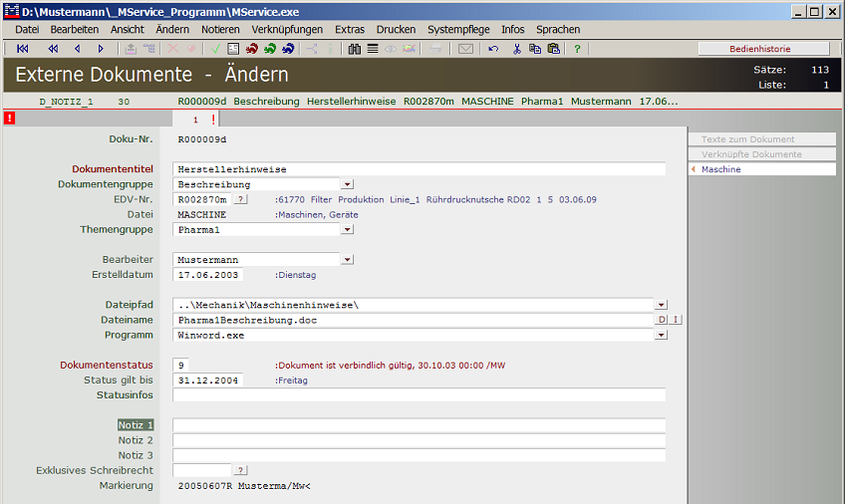Click the Erstelldatum field 17.06.2003
This screenshot has height=504, width=845.
207,275
